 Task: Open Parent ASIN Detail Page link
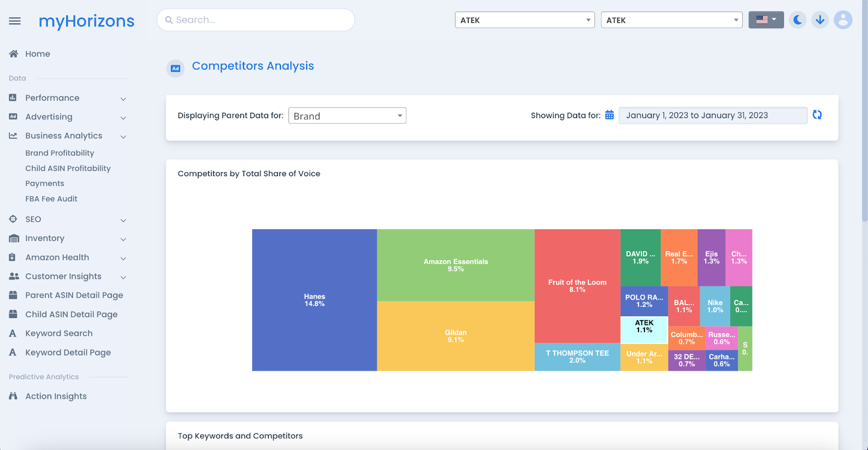74,295
